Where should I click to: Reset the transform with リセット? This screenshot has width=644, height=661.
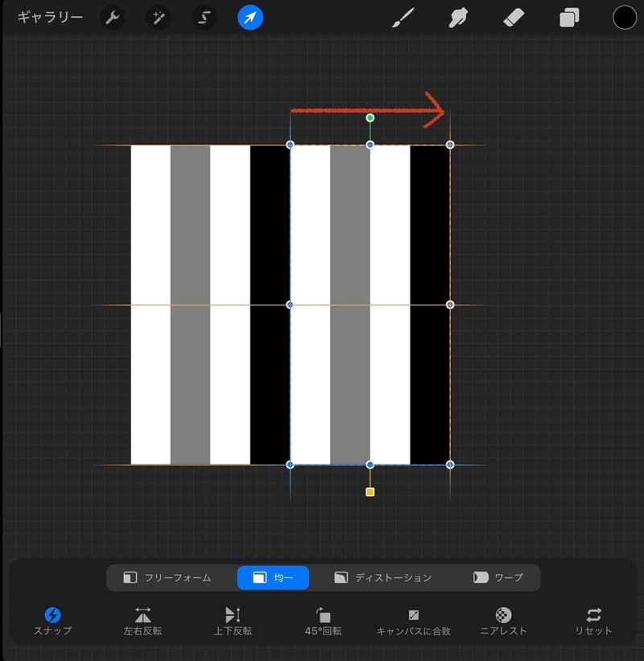(593, 621)
